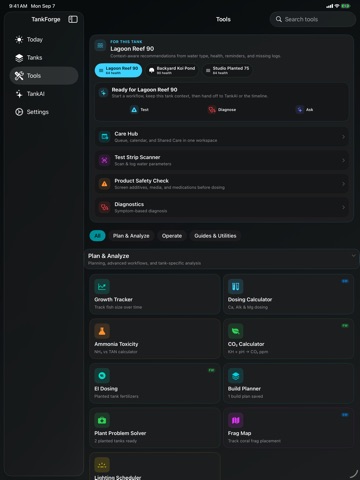Open the CO2 Calculator leaf icon
The height and width of the screenshot is (480, 360).
click(236, 331)
